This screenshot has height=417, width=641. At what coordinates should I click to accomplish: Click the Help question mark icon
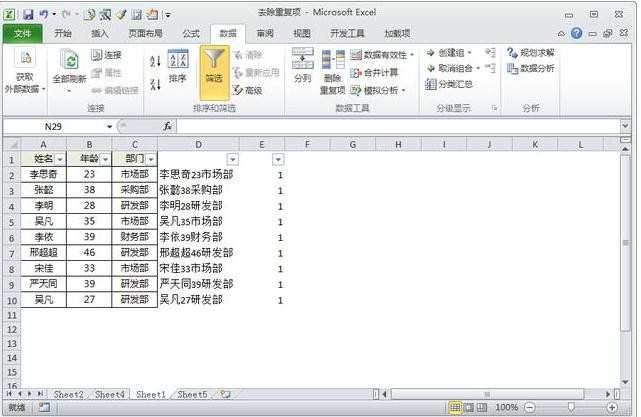pyautogui.click(x=576, y=34)
